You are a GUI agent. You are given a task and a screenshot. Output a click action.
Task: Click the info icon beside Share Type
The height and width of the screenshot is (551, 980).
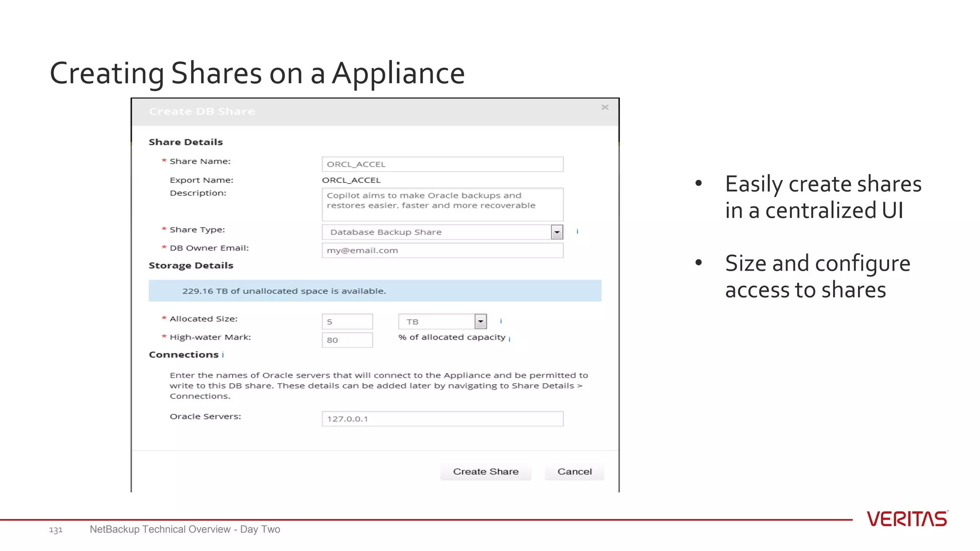click(x=578, y=231)
